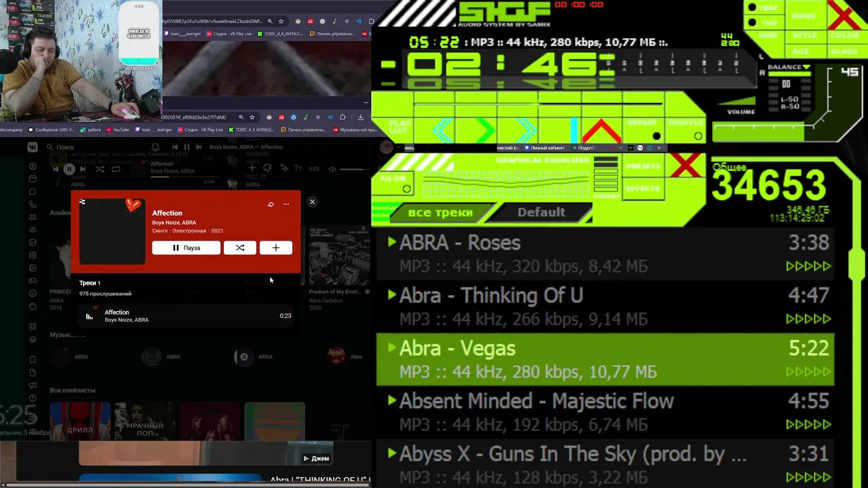
Task: Open 'Студия - VK Play Live' bookmark in lower browser
Action: tap(201, 129)
